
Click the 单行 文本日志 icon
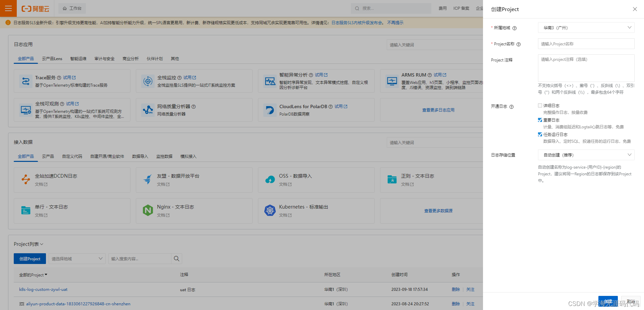(x=26, y=210)
